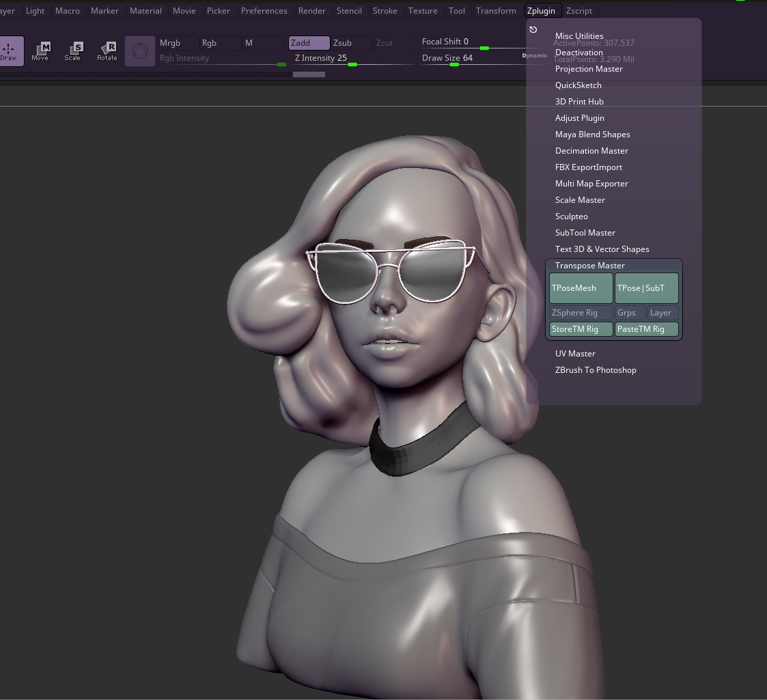This screenshot has height=700, width=767.
Task: Open the Light menu
Action: (x=35, y=11)
